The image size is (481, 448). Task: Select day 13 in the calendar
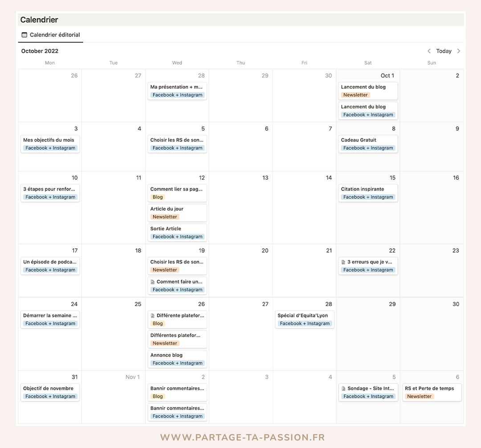tap(241, 207)
